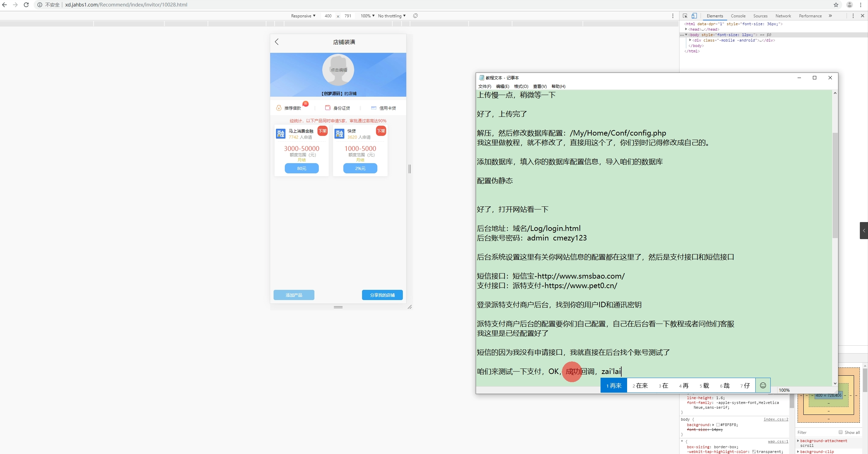The width and height of the screenshot is (868, 454).
Task: Click the #F8F8F8 background color swatch
Action: click(x=718, y=425)
